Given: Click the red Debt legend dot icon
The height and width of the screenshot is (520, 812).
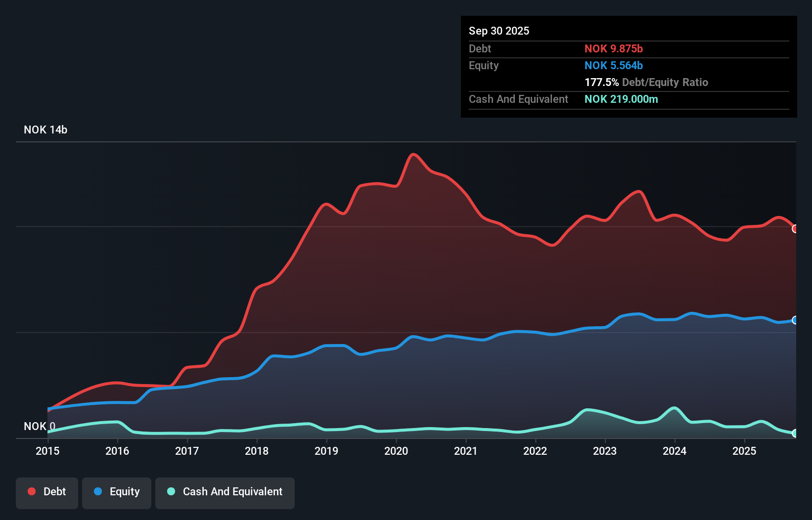Looking at the screenshot, I should [31, 491].
